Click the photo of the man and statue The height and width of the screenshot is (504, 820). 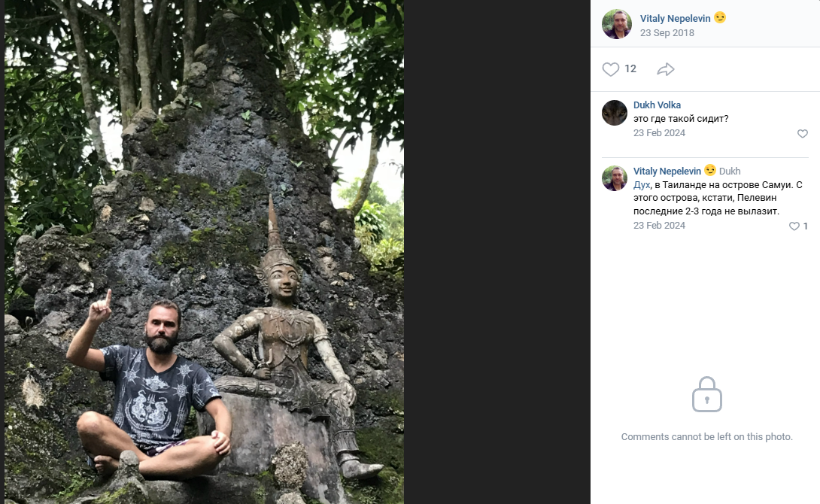(204, 252)
